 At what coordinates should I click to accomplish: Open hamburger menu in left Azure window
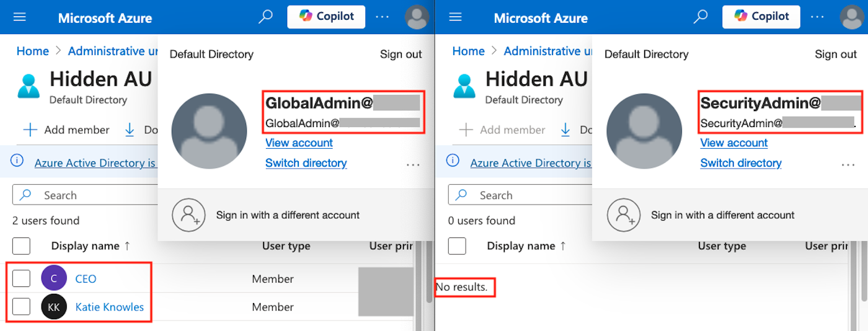(20, 17)
